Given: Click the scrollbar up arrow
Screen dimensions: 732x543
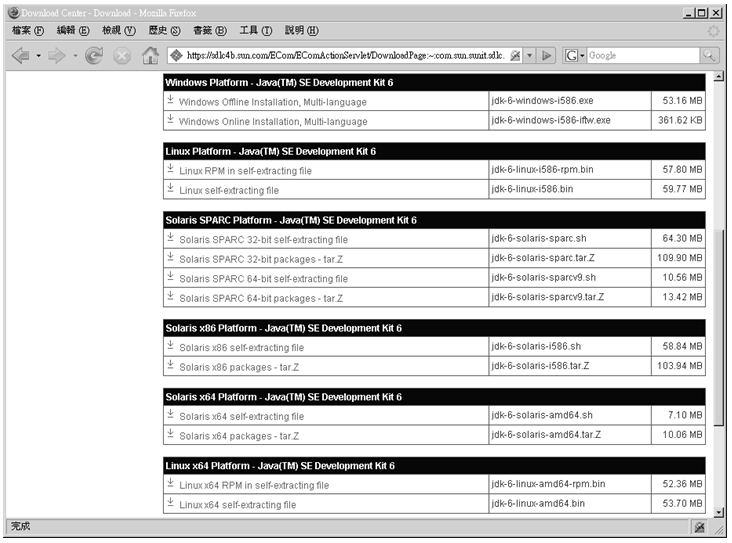Looking at the screenshot, I should point(719,76).
